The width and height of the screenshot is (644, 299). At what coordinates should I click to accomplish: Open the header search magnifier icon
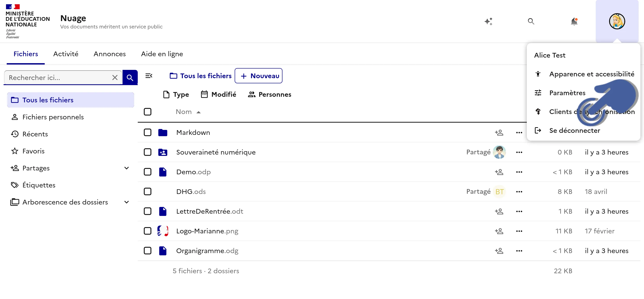[x=531, y=21]
